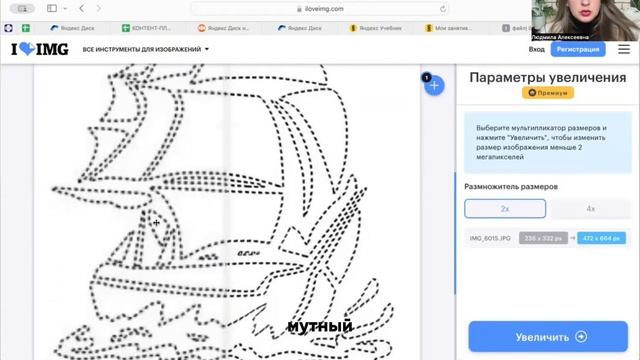
Task: Focus the iloveimg.com address bar
Action: coord(320,9)
